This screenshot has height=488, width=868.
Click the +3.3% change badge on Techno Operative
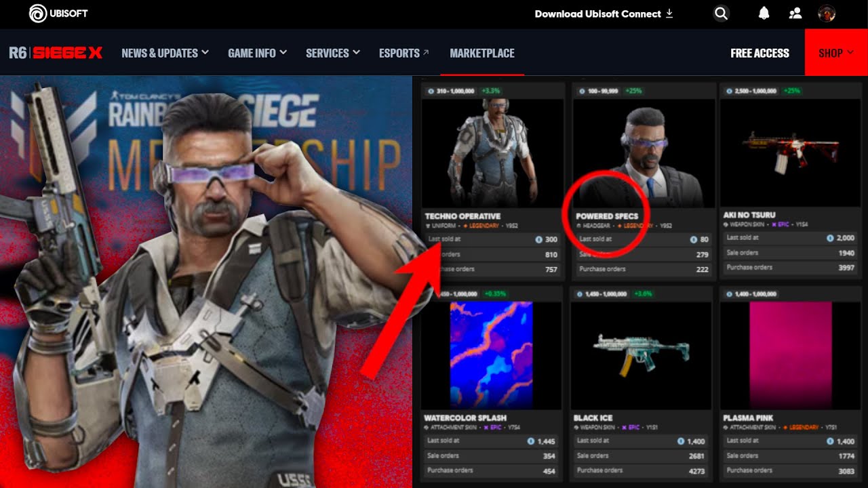(490, 90)
